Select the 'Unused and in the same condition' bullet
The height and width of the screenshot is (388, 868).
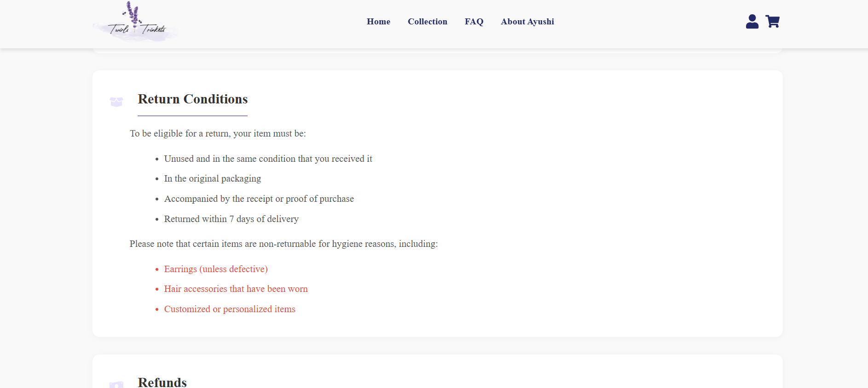click(268, 159)
